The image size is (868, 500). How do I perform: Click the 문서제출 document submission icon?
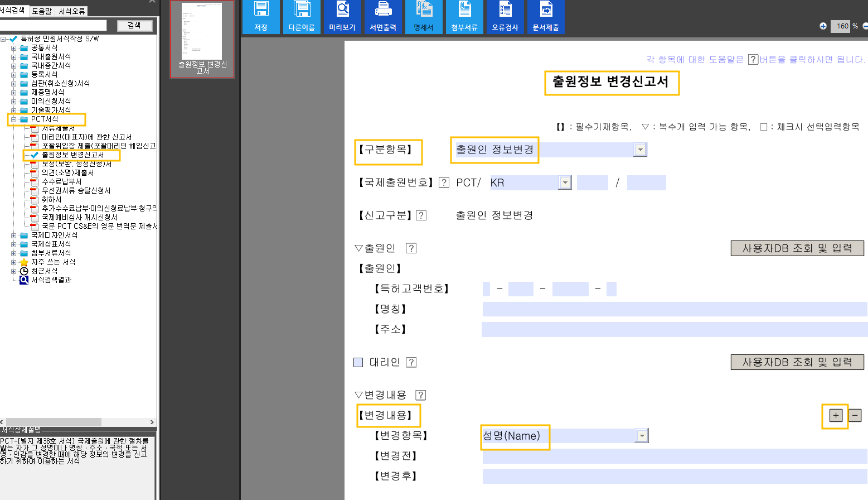546,17
